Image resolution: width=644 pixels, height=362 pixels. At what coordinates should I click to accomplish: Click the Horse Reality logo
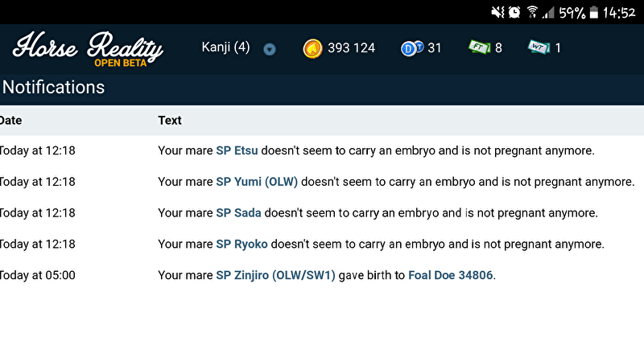[x=88, y=47]
